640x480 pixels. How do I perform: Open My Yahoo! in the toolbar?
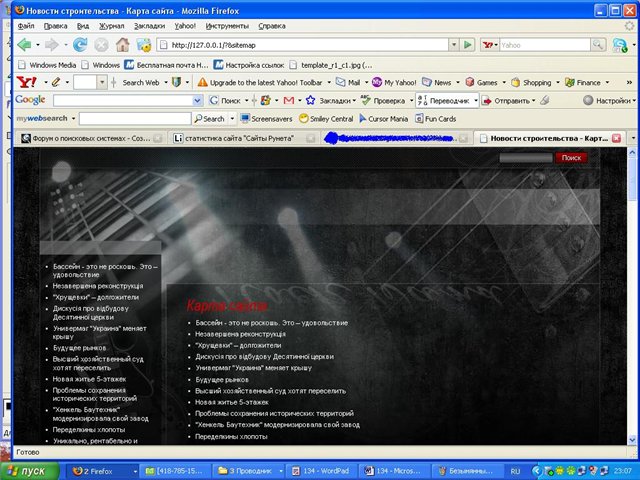393,82
